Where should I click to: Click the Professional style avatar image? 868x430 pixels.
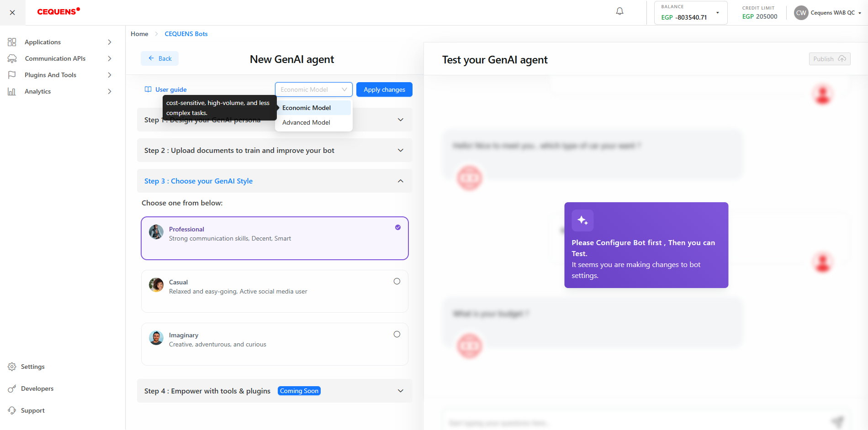coord(156,232)
